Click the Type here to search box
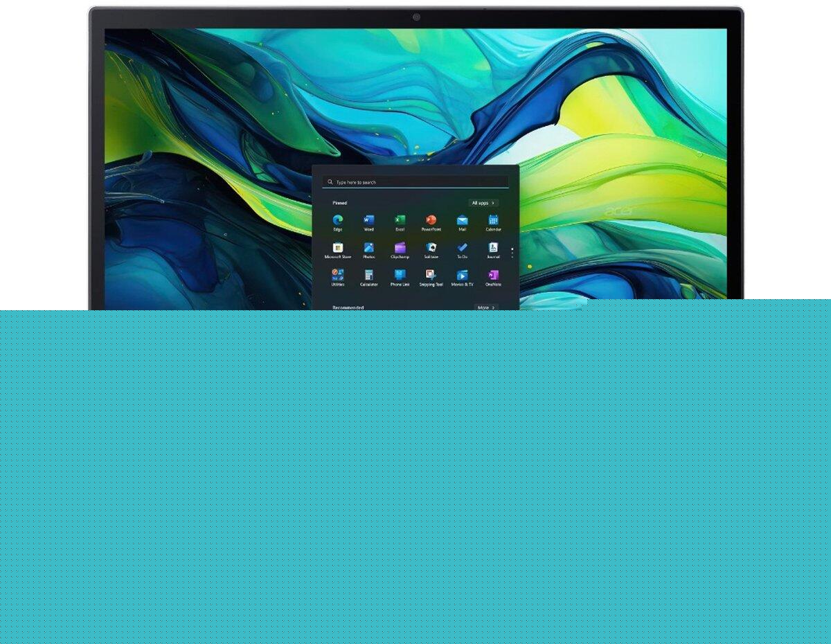 click(415, 182)
